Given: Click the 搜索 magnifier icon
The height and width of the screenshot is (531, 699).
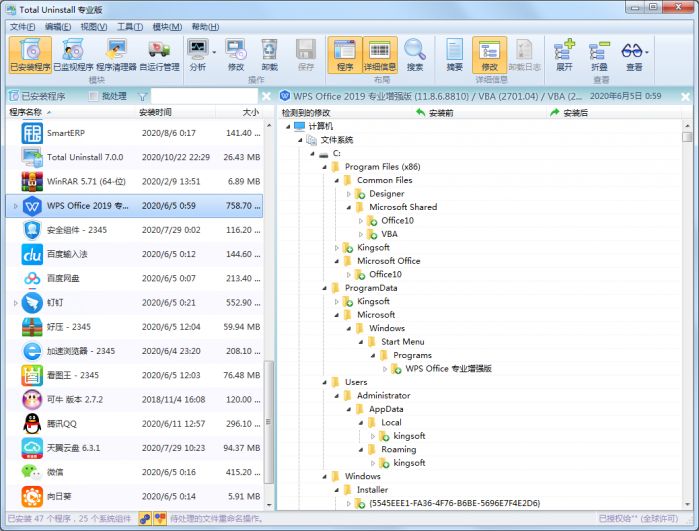Looking at the screenshot, I should [x=415, y=54].
